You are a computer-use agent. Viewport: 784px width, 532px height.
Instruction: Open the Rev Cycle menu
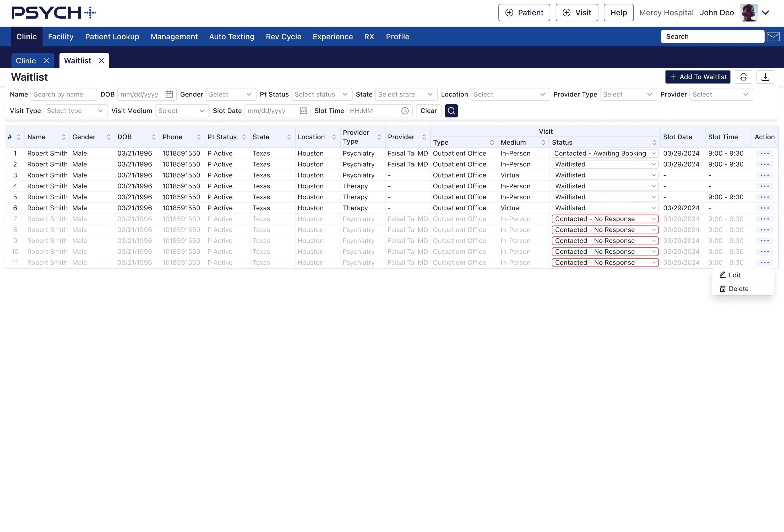point(283,36)
